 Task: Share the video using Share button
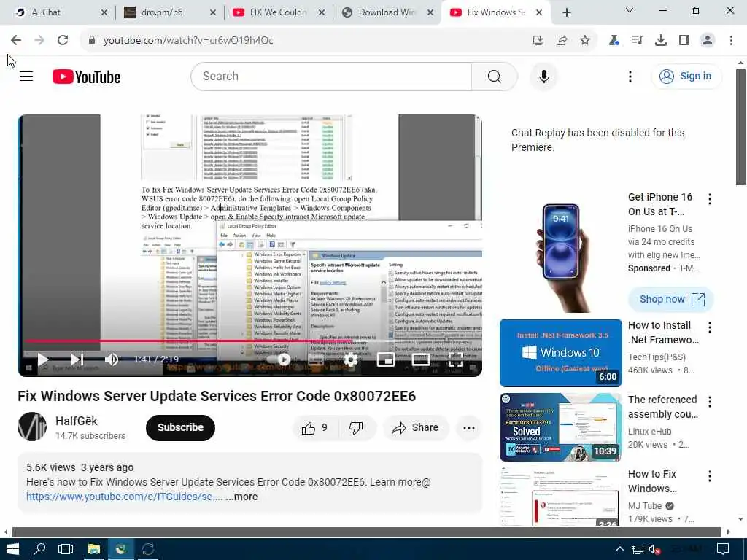[415, 428]
